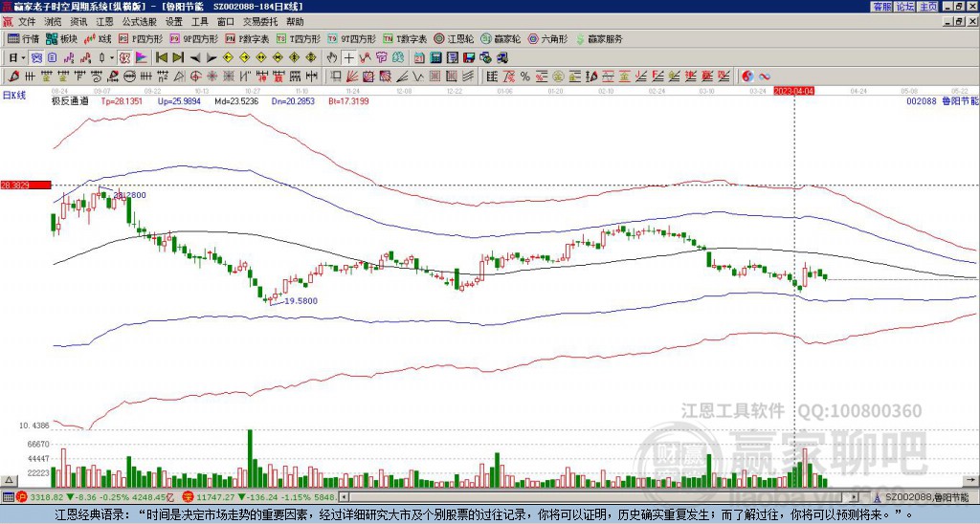
Task: Click the zigzag wave line tool
Action: pyautogui.click(x=418, y=76)
